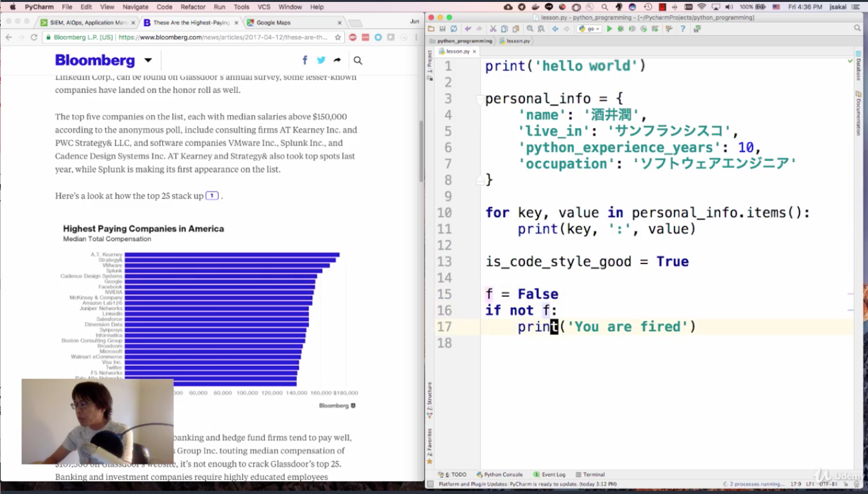Share article on Facebook icon
The height and width of the screenshot is (494, 868).
305,60
